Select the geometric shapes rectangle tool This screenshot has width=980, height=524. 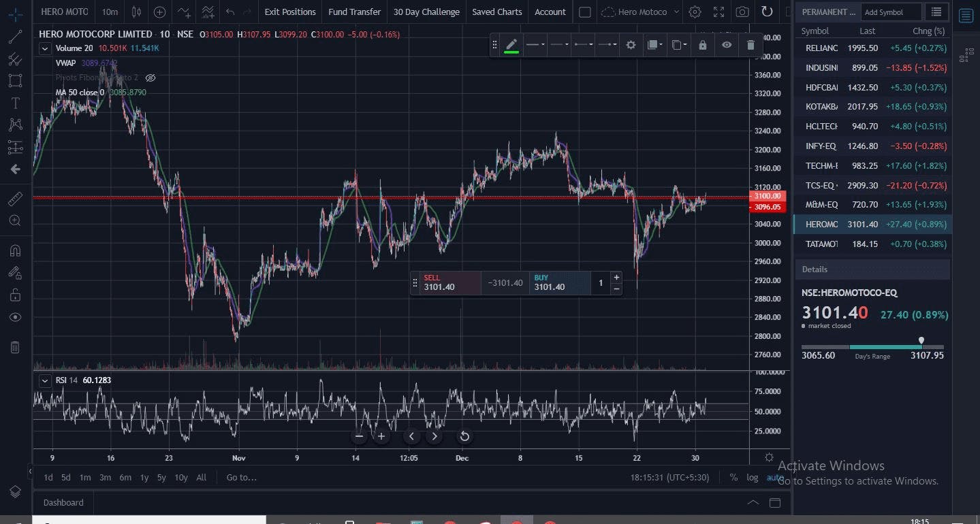click(x=15, y=81)
